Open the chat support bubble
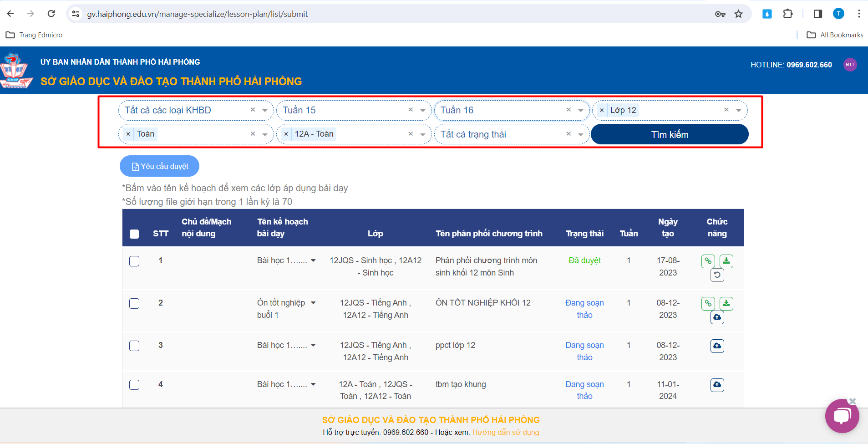868x444 pixels. coord(842,416)
